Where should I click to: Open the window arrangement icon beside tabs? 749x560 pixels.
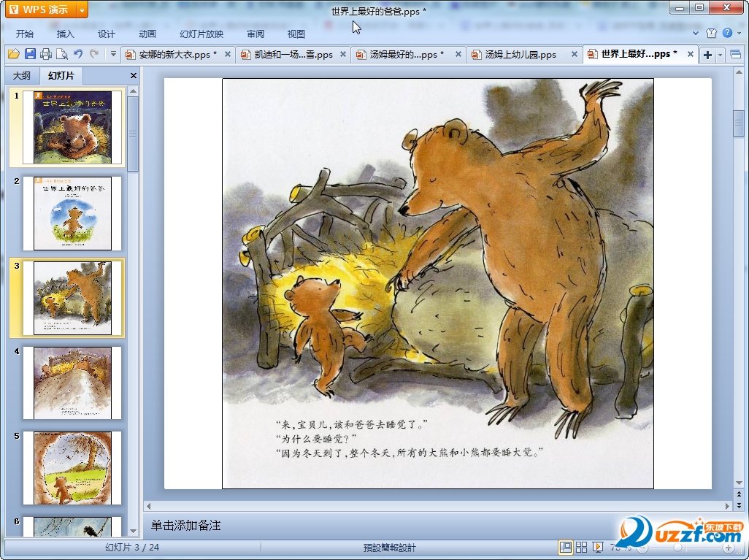pyautogui.click(x=736, y=55)
